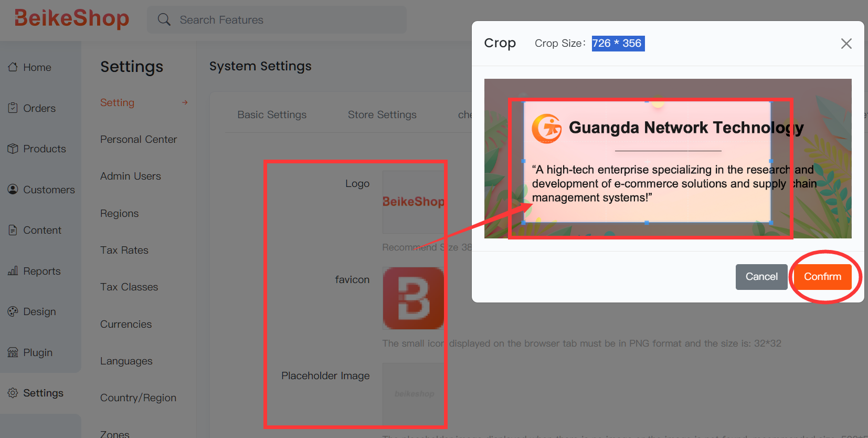Click the Content document icon

click(x=13, y=230)
